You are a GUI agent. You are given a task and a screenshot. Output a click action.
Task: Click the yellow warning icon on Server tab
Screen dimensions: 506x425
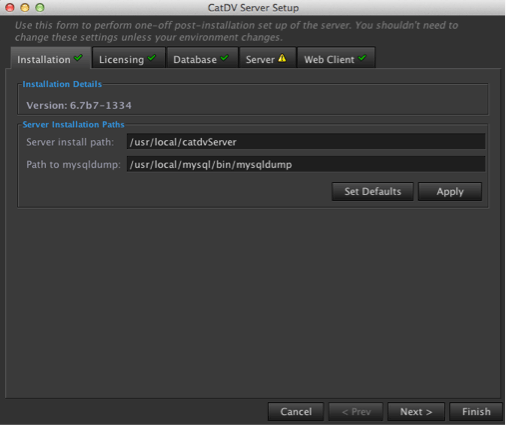pyautogui.click(x=282, y=58)
